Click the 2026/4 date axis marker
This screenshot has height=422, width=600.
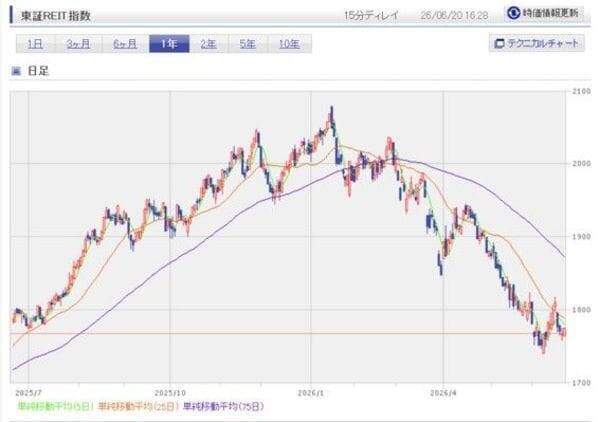pyautogui.click(x=443, y=393)
